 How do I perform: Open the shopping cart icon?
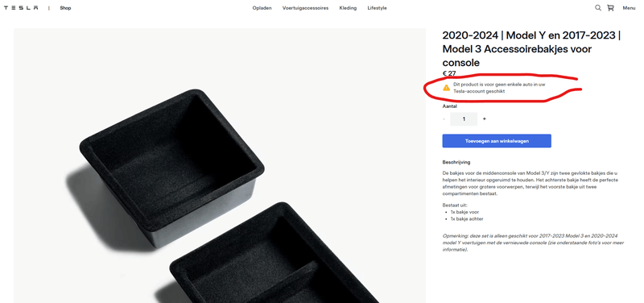click(x=611, y=8)
